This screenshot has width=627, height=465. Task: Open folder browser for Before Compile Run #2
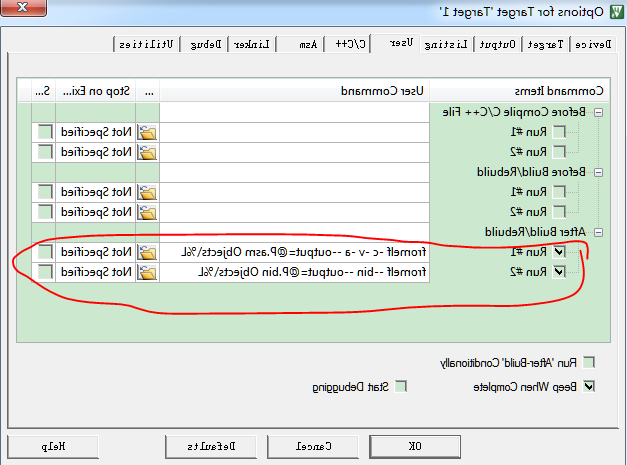coord(148,152)
